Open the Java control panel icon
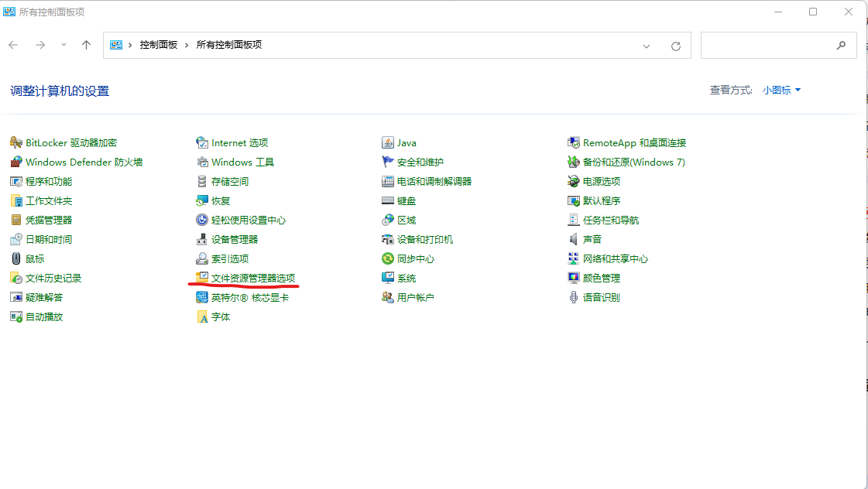The image size is (868, 489). click(x=388, y=142)
